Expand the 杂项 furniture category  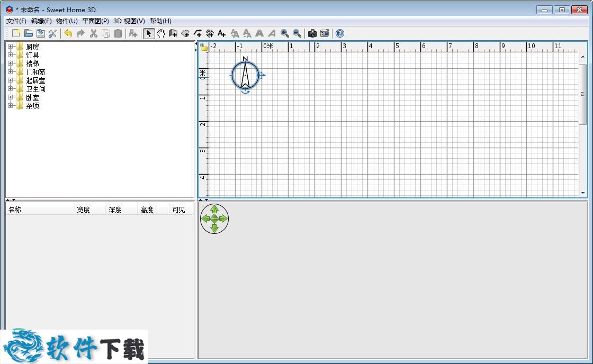[10, 106]
